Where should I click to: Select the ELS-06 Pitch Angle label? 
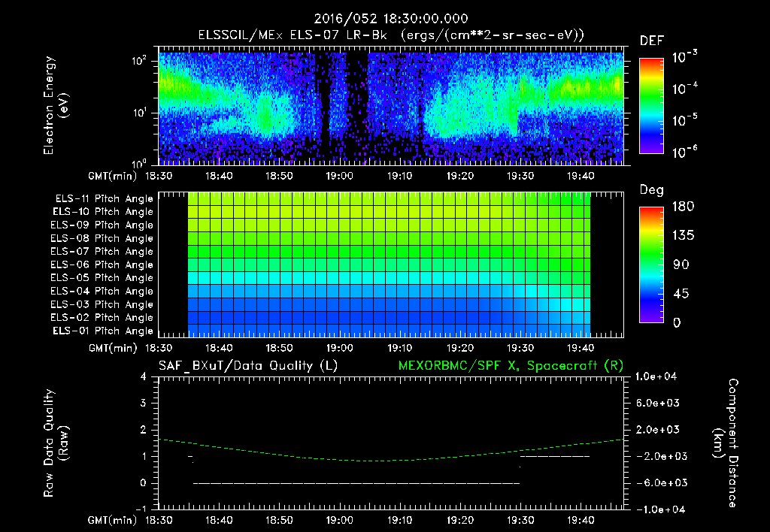pos(102,265)
